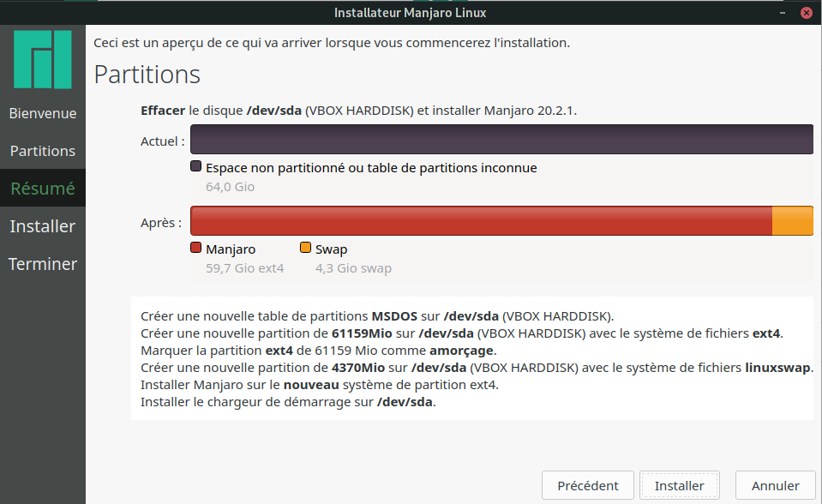Click the 'Effacer le disque /dev/sda' line
This screenshot has width=822, height=504.
tap(358, 111)
